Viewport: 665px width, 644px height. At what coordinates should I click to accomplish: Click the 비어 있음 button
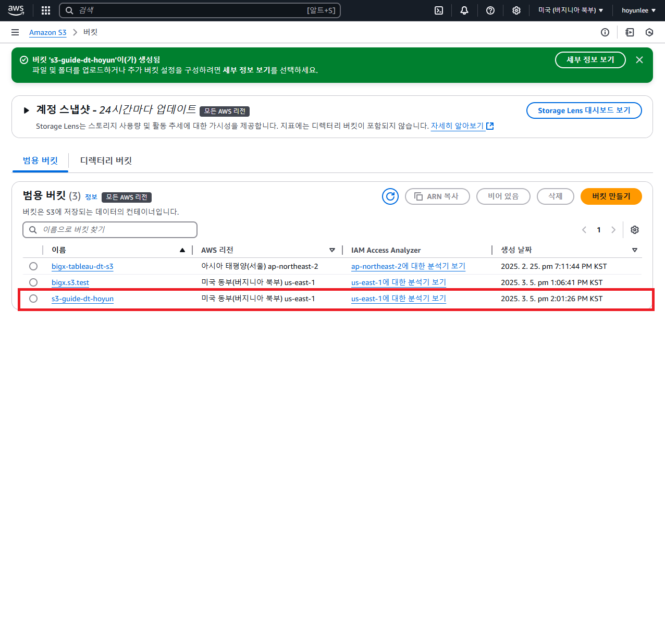click(x=503, y=196)
